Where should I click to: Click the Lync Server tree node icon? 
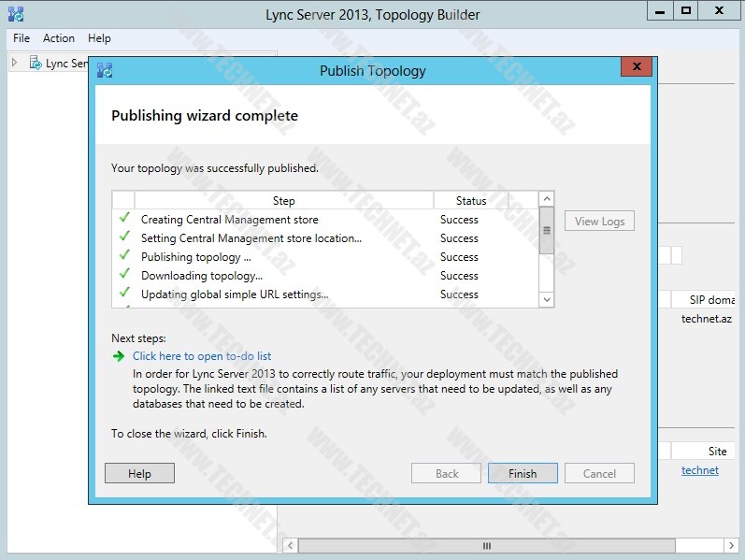pyautogui.click(x=36, y=63)
